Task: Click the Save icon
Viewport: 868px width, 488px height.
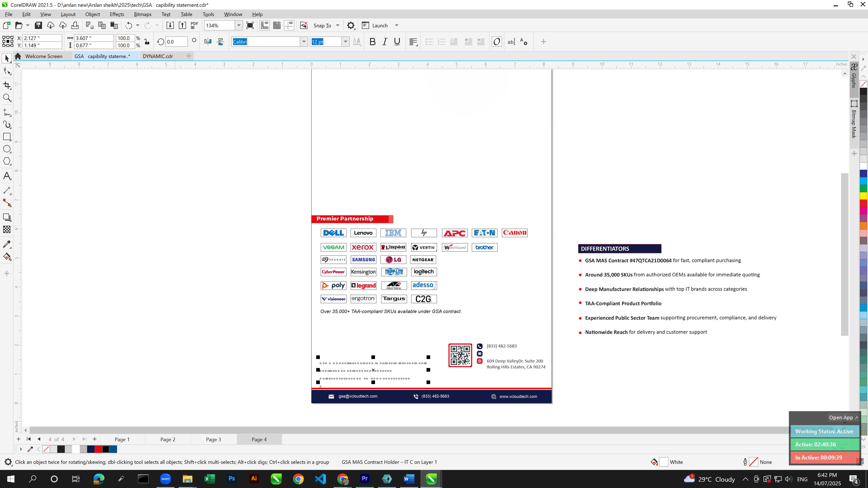Action: 38,25
